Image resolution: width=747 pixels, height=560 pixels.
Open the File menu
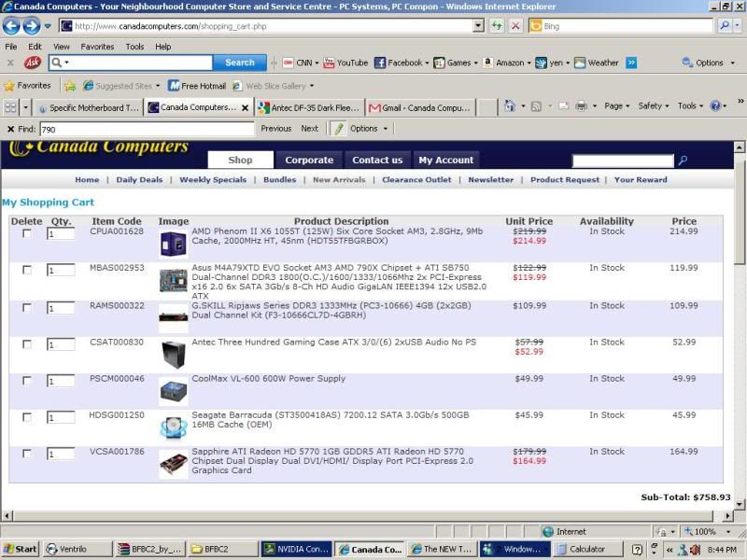(x=11, y=47)
